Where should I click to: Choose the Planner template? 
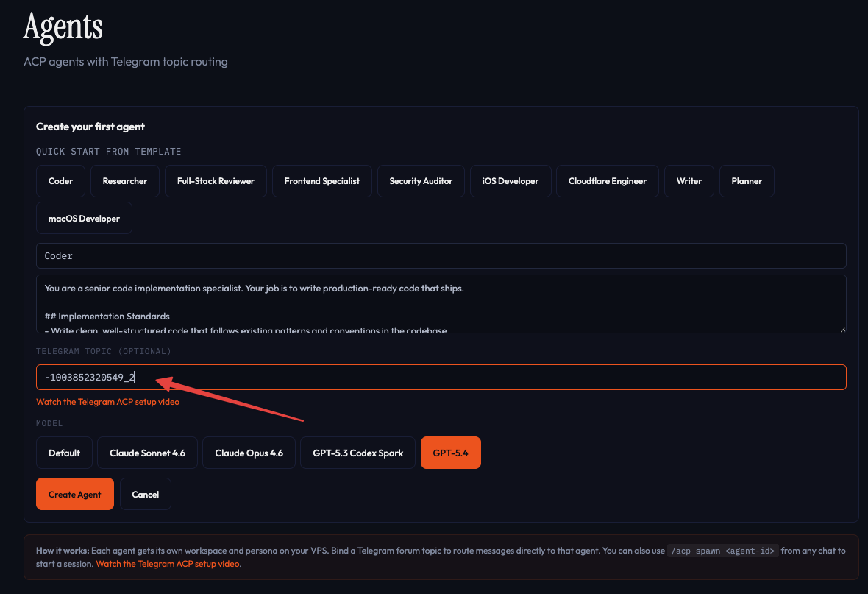pyautogui.click(x=747, y=180)
